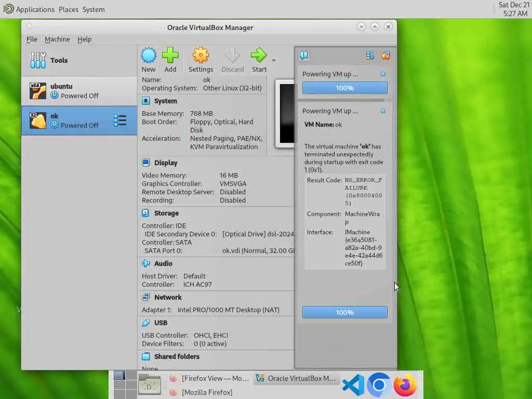The width and height of the screenshot is (532, 399).
Task: Click the keep finished progresses icon
Action: (386, 55)
